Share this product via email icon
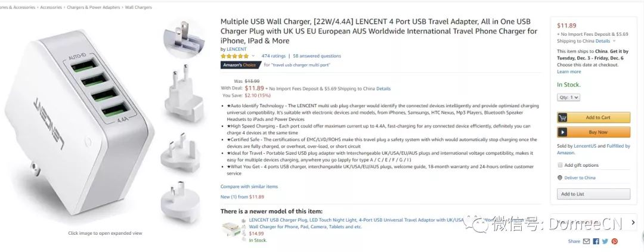 (x=587, y=241)
